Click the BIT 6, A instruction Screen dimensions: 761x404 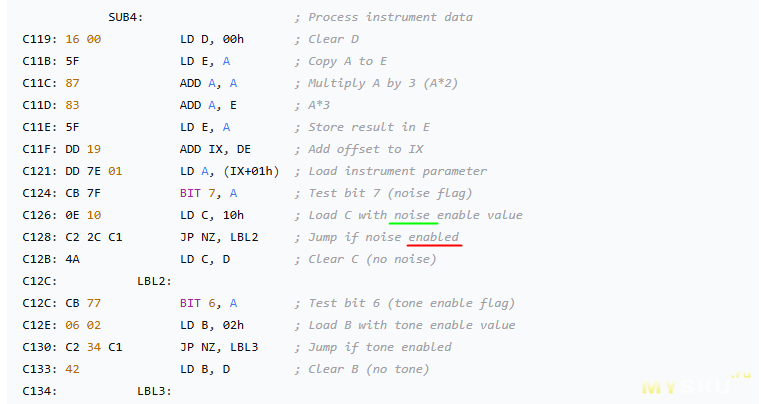point(209,303)
